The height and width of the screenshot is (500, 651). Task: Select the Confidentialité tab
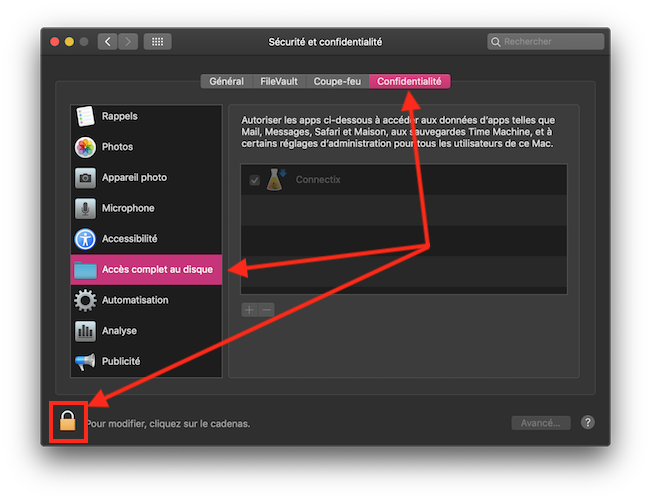coord(409,81)
